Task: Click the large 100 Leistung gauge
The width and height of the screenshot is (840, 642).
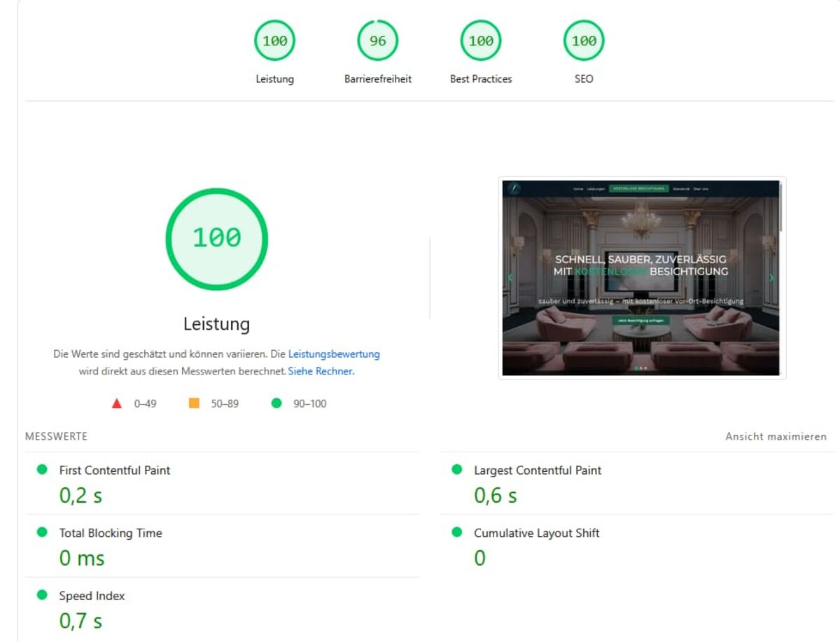Action: (x=216, y=239)
